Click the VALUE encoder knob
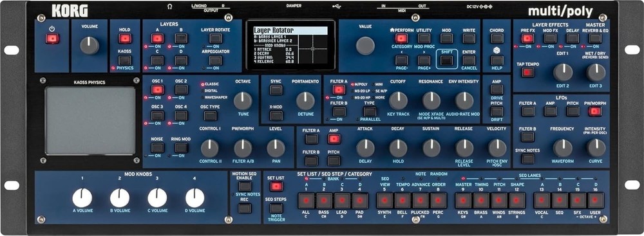Image resolution: width=644 pixels, height=236 pixels. coord(365,45)
